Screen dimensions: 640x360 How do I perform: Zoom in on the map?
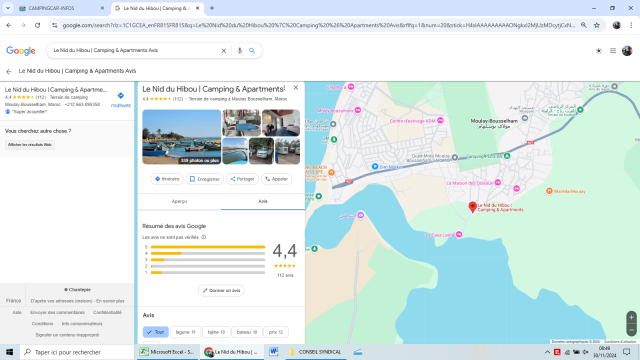click(631, 317)
